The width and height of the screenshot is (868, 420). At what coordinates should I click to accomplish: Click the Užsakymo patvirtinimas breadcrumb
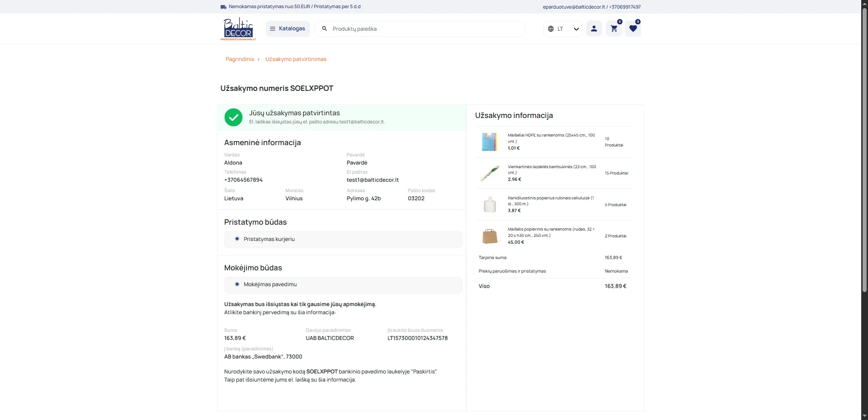[296, 59]
